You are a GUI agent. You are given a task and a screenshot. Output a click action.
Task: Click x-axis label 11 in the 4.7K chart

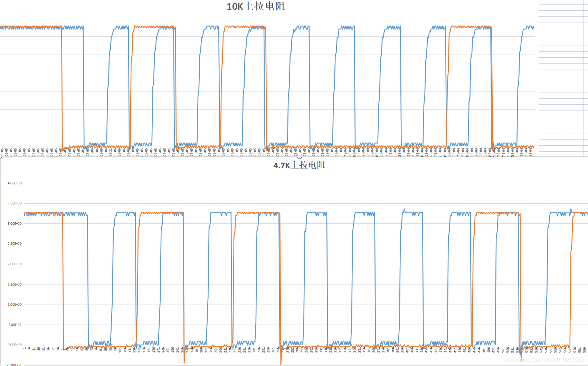coord(34,349)
